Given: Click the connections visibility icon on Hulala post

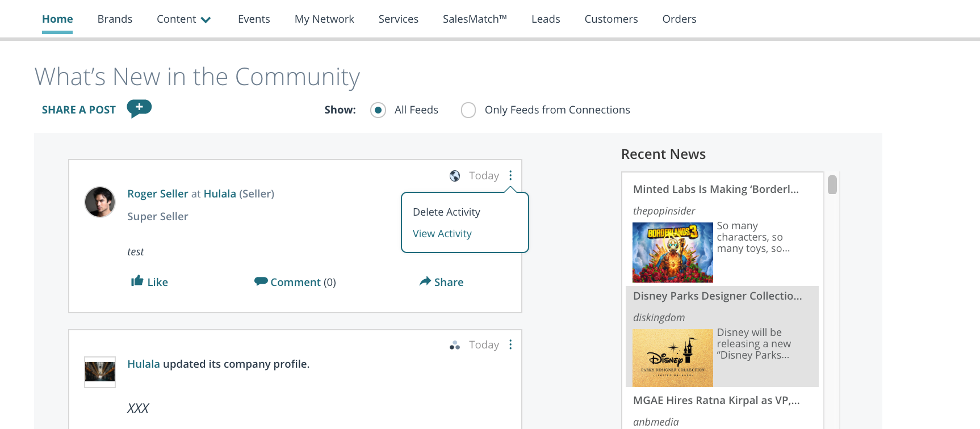Looking at the screenshot, I should (455, 345).
